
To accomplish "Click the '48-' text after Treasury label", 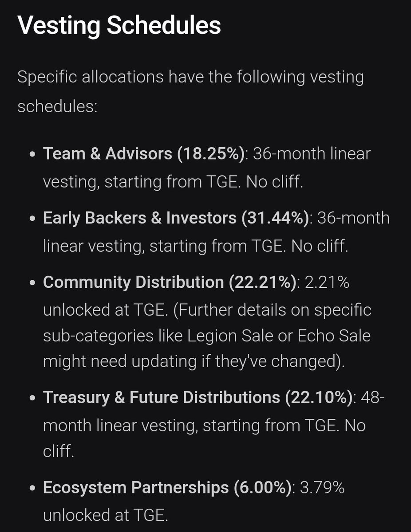I will 373,397.
